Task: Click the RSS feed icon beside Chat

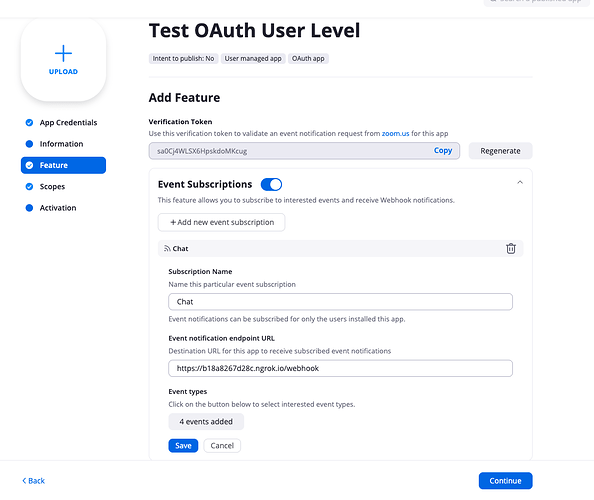Action: pyautogui.click(x=167, y=248)
